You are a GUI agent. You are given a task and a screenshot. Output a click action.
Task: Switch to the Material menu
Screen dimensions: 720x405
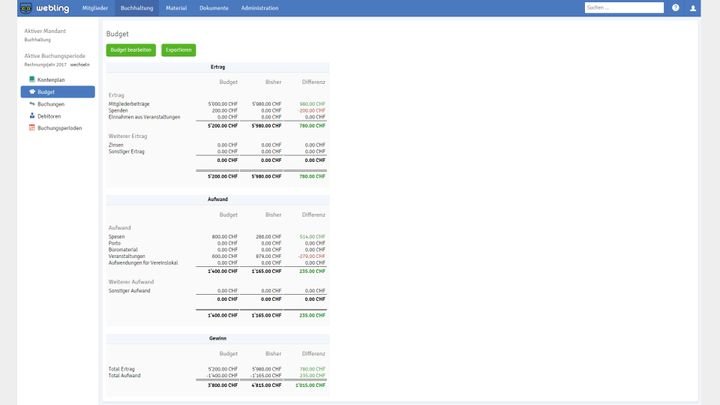click(x=176, y=8)
